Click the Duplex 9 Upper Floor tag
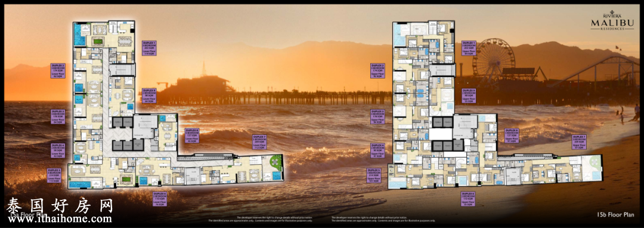Viewport: 644px width, 228px height. [469, 95]
